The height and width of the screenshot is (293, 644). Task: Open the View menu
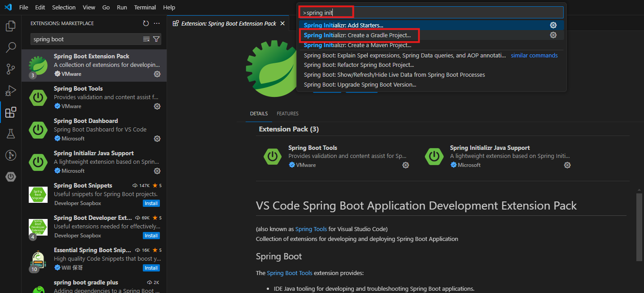point(89,7)
